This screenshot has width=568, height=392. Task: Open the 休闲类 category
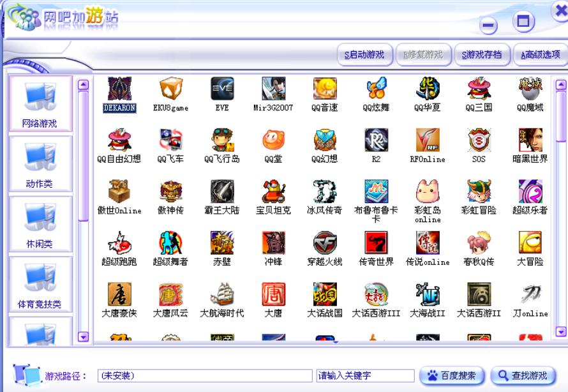pyautogui.click(x=40, y=224)
